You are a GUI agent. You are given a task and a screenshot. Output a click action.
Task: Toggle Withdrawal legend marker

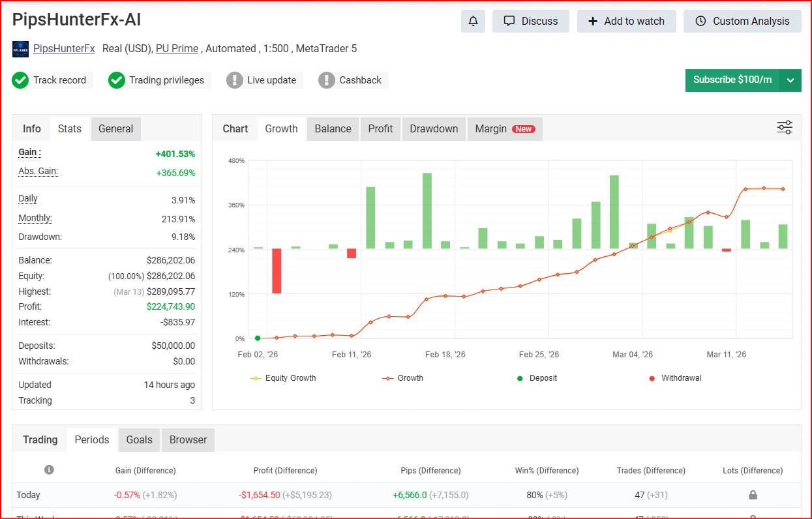coord(675,378)
